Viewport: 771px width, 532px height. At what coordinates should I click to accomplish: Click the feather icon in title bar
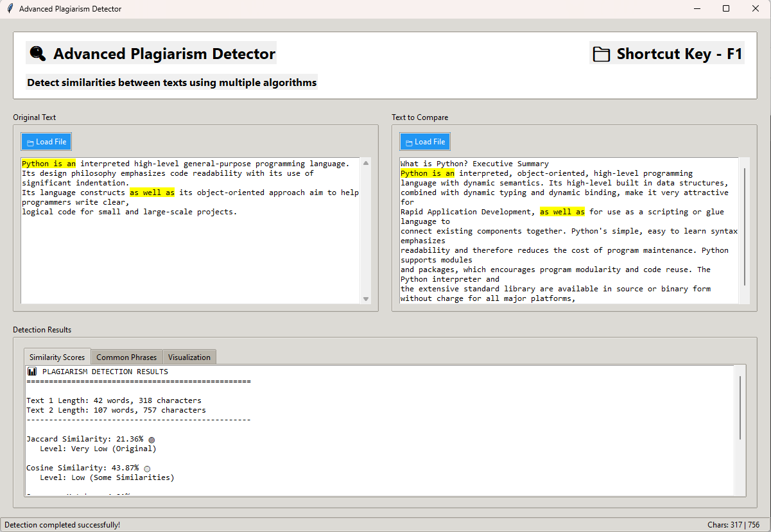pos(10,9)
